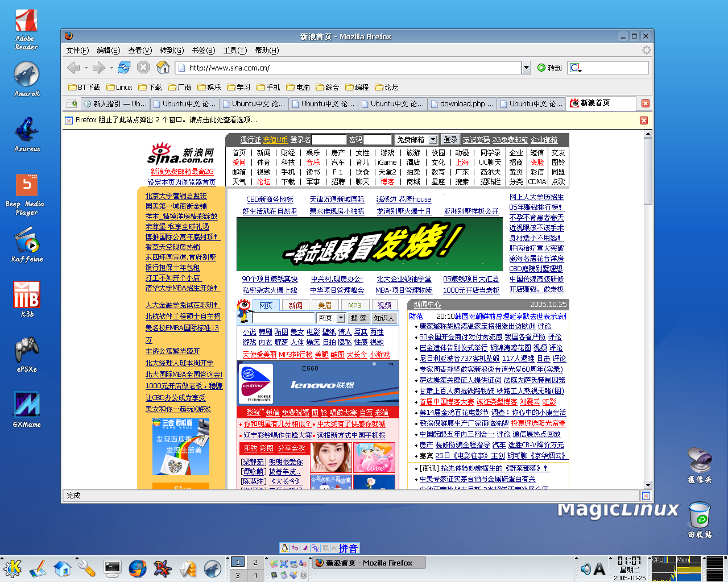Reload the page with the Reload icon

pos(124,68)
